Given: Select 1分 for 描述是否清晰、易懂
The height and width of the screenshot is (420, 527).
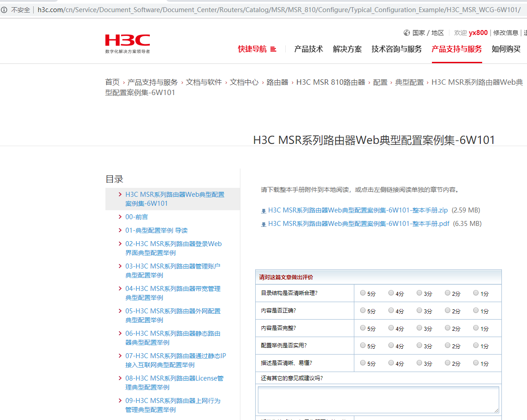Looking at the screenshot, I should point(475,363).
